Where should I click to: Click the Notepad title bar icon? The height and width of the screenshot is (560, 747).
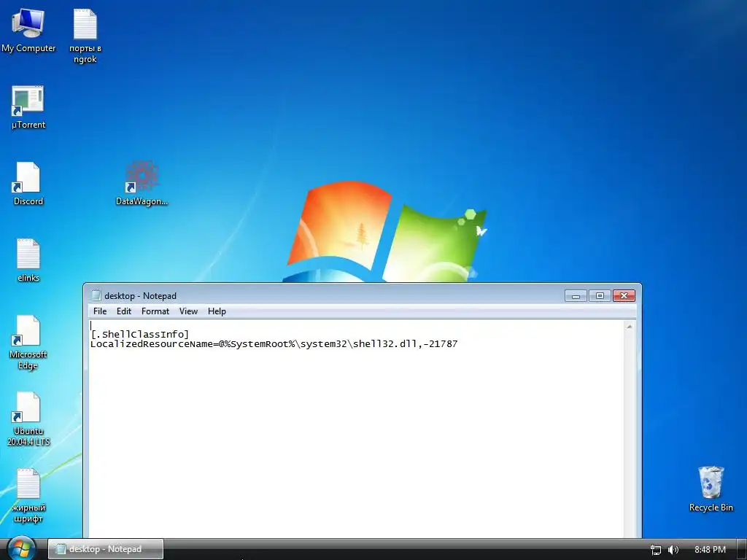point(96,296)
